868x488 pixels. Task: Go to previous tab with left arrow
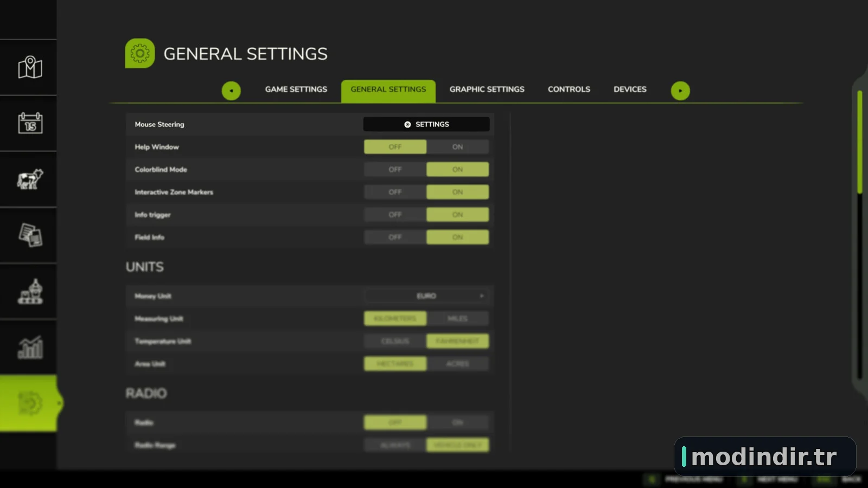point(231,91)
